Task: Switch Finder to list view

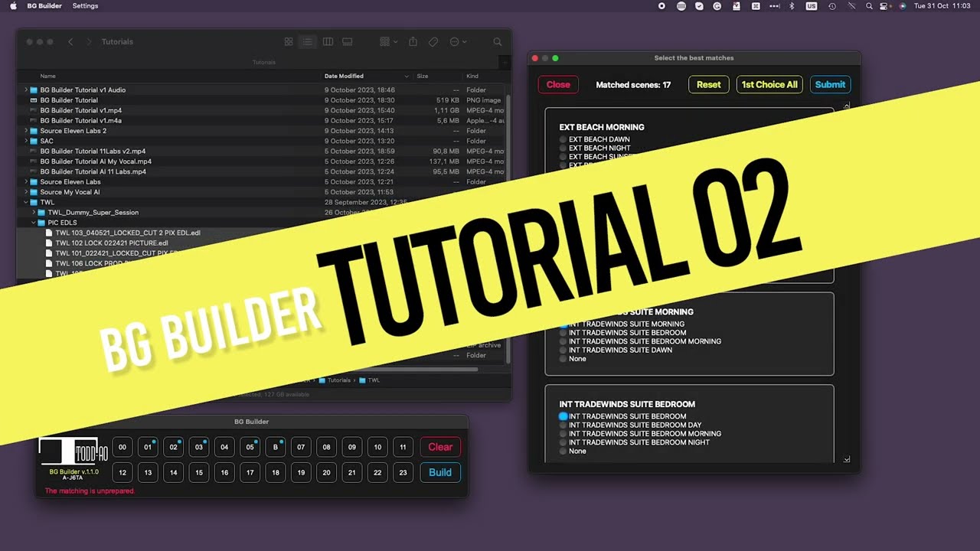Action: click(x=308, y=42)
